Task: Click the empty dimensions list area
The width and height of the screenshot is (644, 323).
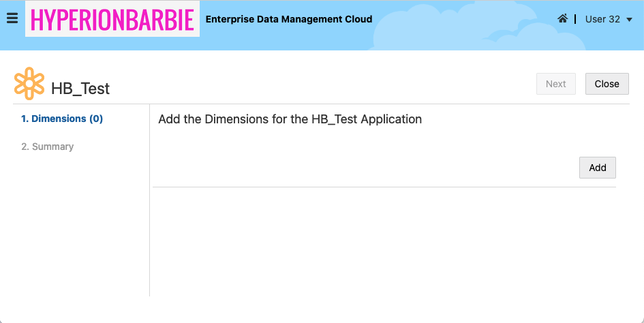Action: click(x=384, y=239)
